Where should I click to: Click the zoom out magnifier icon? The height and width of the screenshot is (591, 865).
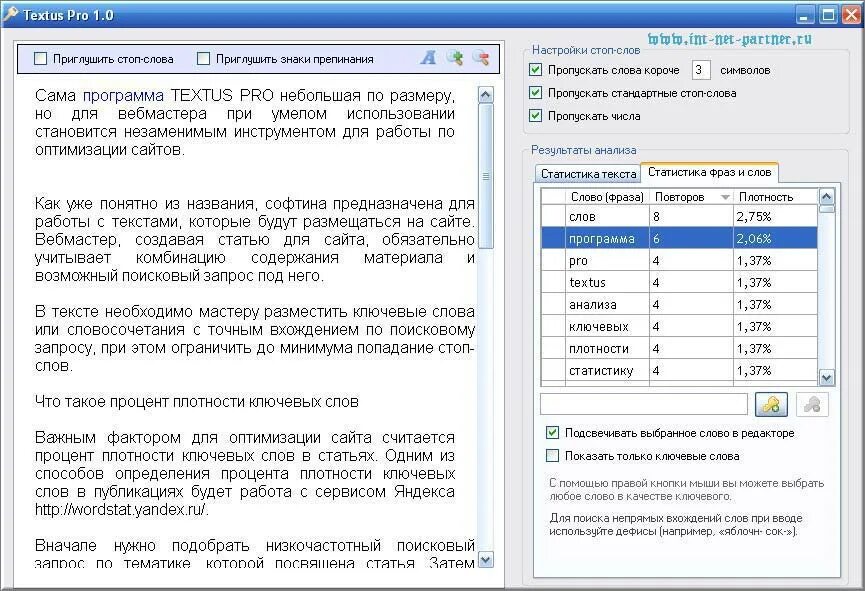[x=481, y=57]
